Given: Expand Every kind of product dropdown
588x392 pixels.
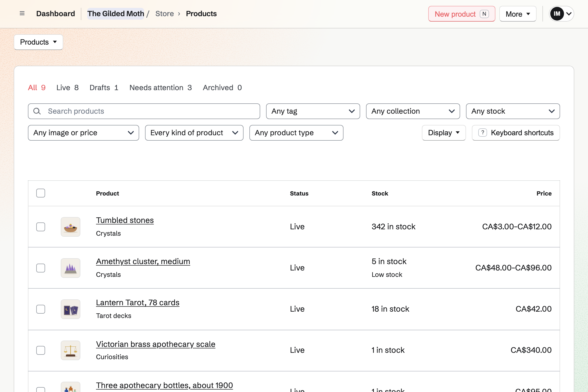Looking at the screenshot, I should (194, 133).
